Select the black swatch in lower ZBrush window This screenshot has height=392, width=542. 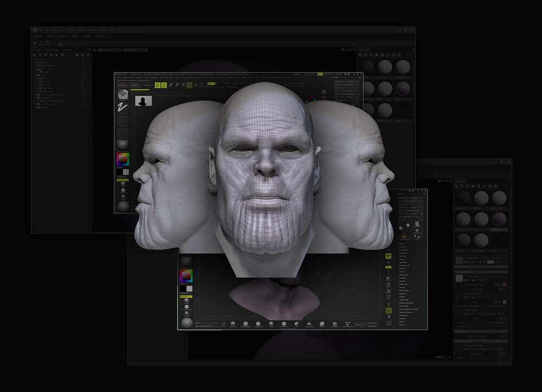(x=183, y=288)
